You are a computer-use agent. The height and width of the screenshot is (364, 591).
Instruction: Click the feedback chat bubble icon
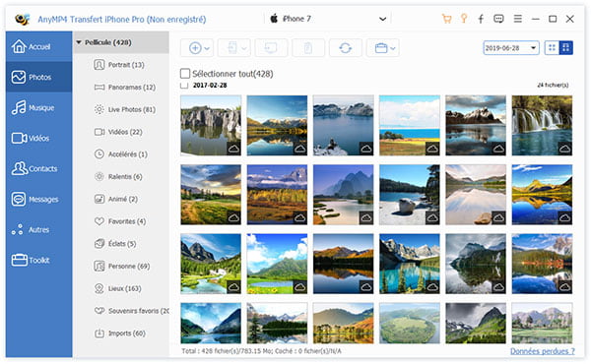tap(498, 19)
